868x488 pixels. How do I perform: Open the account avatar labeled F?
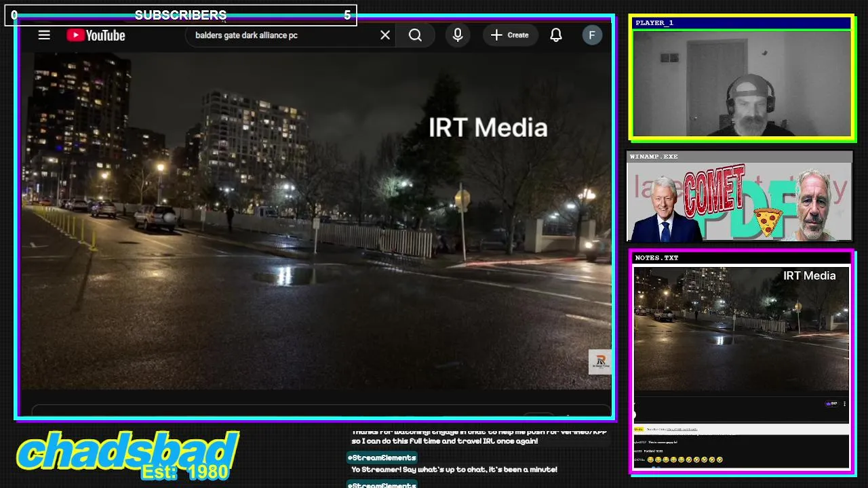(592, 35)
